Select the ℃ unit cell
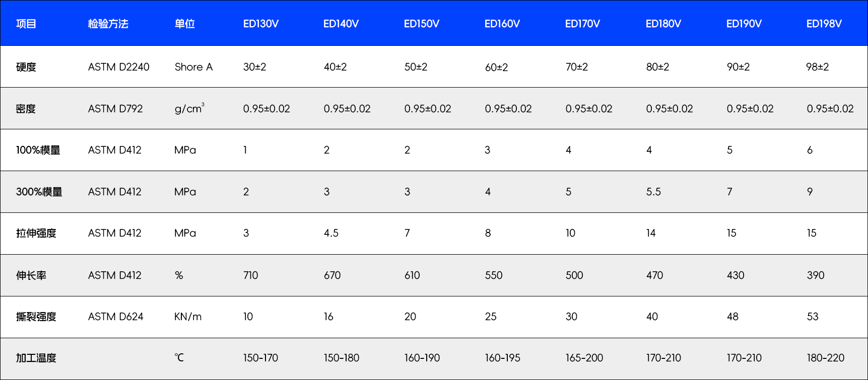 (x=179, y=358)
